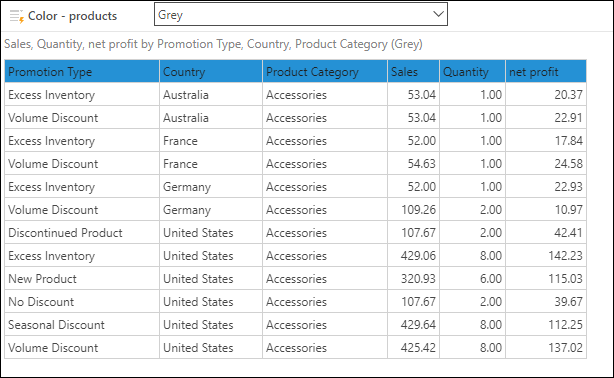Click the No Discount promotion cell
Screen dimensions: 614x378
(x=82, y=302)
